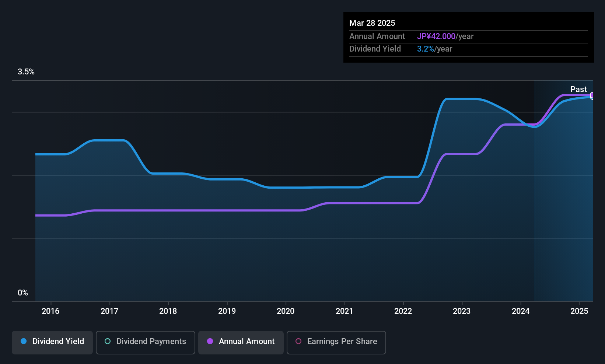
Task: Click the 2016 x-axis label
Action: 50,311
